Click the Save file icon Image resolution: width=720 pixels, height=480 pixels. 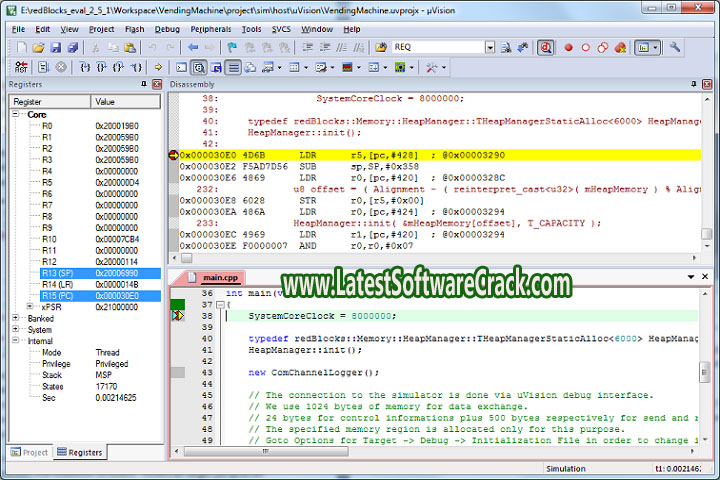(57, 47)
